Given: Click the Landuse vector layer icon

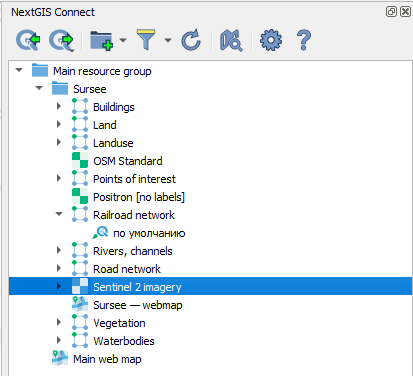Looking at the screenshot, I should point(80,143).
